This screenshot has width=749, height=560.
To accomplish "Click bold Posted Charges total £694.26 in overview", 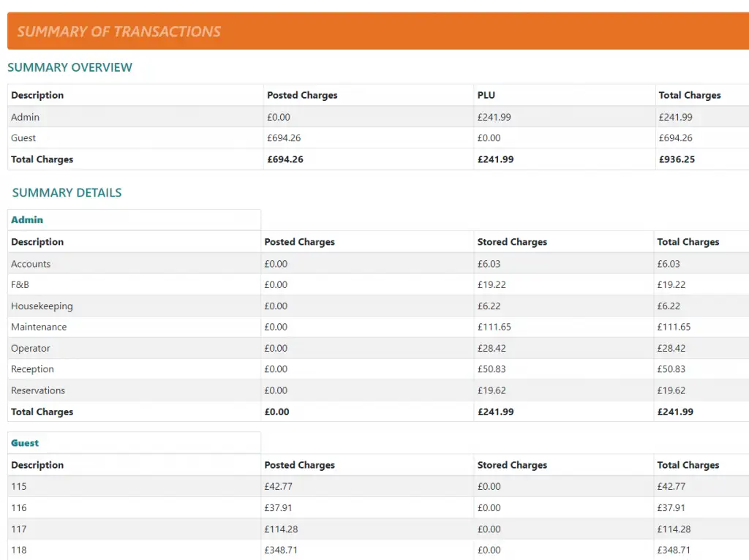I will [x=285, y=159].
